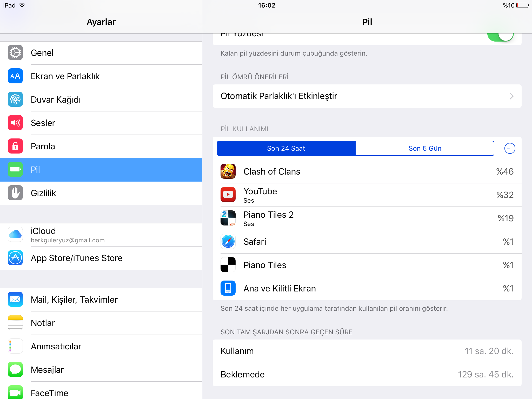Image resolution: width=532 pixels, height=399 pixels.
Task: Tap the Clash of Clans %46 value
Action: tap(505, 171)
